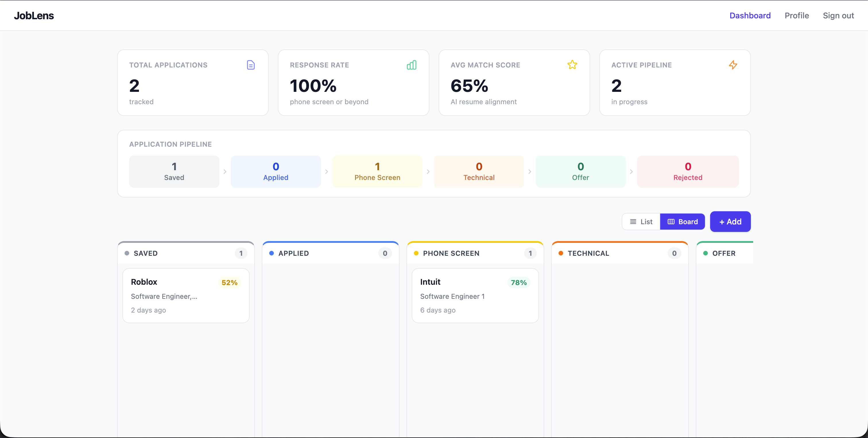Screen dimensions: 868x438
Task: Click the green dot beside OFFER header
Action: [705, 253]
